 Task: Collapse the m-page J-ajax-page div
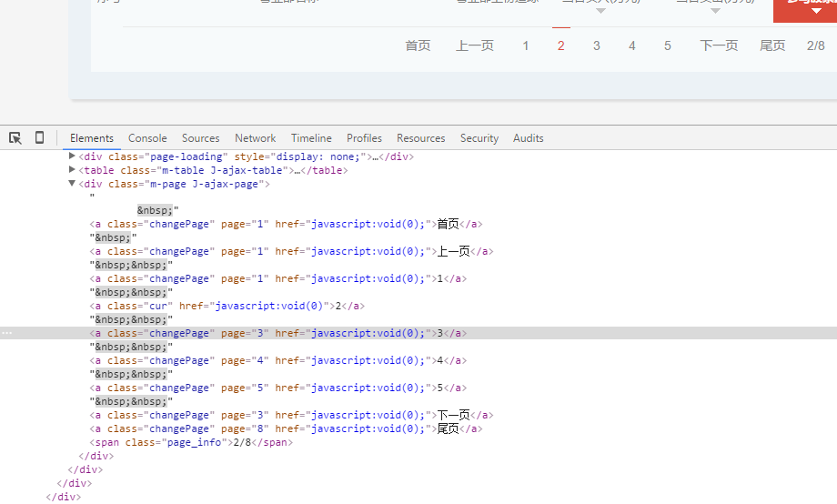click(x=72, y=183)
